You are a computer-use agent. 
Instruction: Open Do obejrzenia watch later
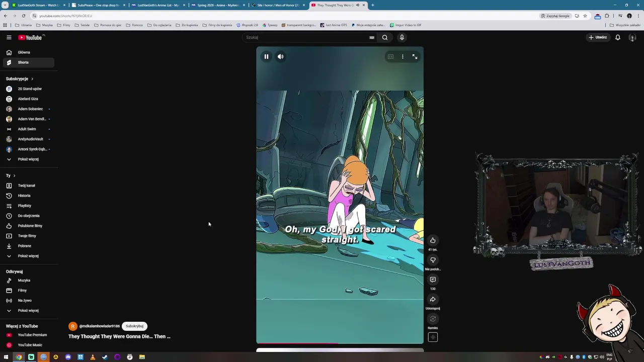28,216
